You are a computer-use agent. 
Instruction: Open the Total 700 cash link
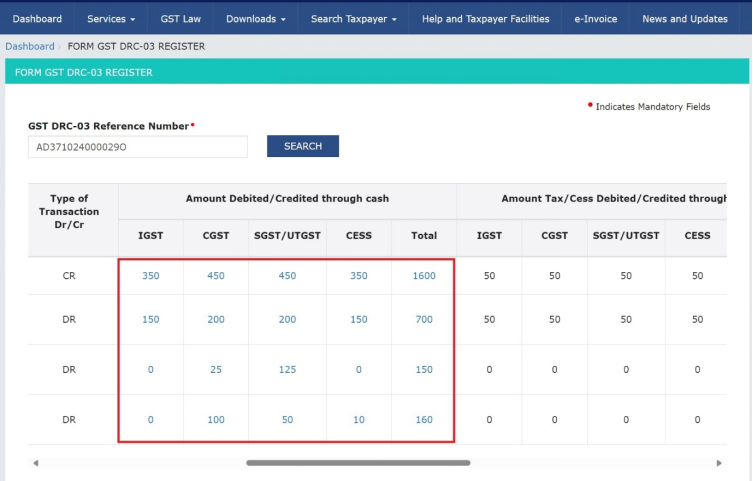[424, 320]
